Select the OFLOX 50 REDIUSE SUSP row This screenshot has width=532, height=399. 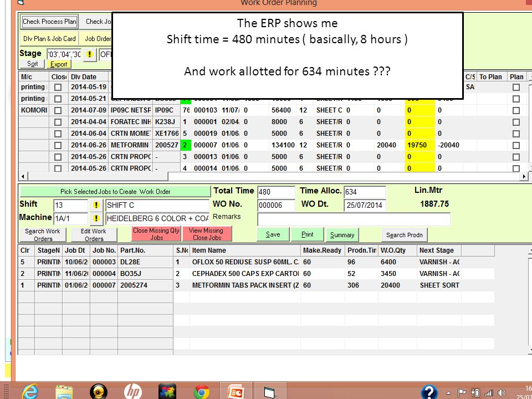[x=256, y=262]
